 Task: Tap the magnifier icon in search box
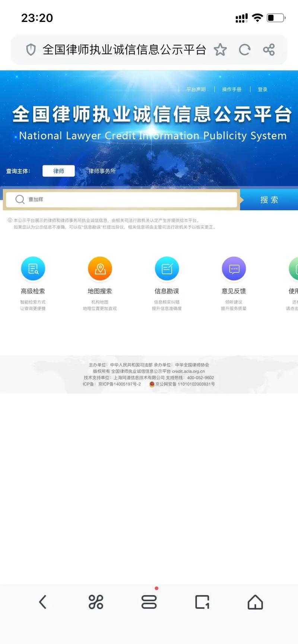click(x=20, y=199)
